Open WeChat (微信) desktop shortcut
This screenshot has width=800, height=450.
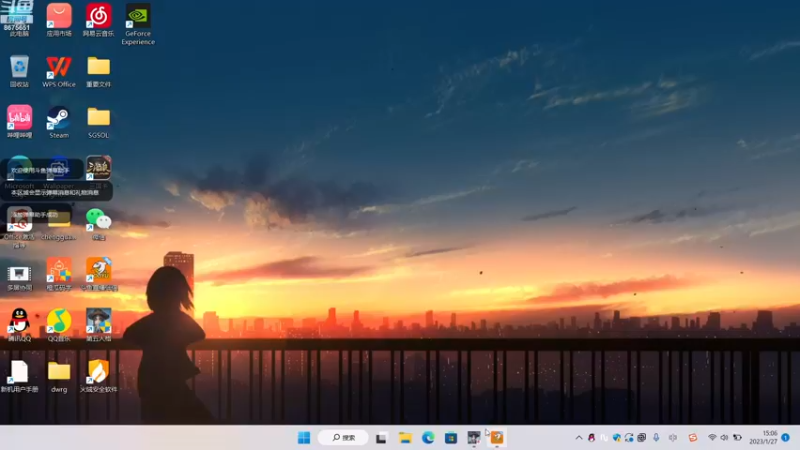pyautogui.click(x=98, y=223)
